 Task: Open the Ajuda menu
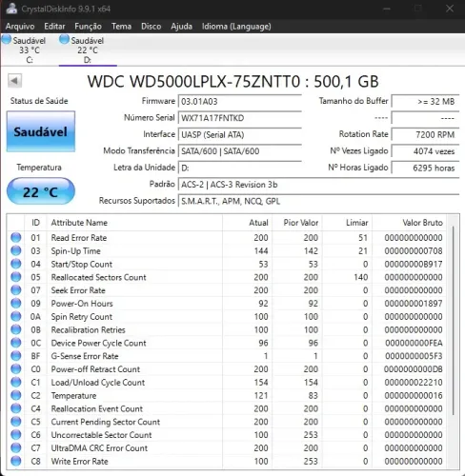[181, 27]
